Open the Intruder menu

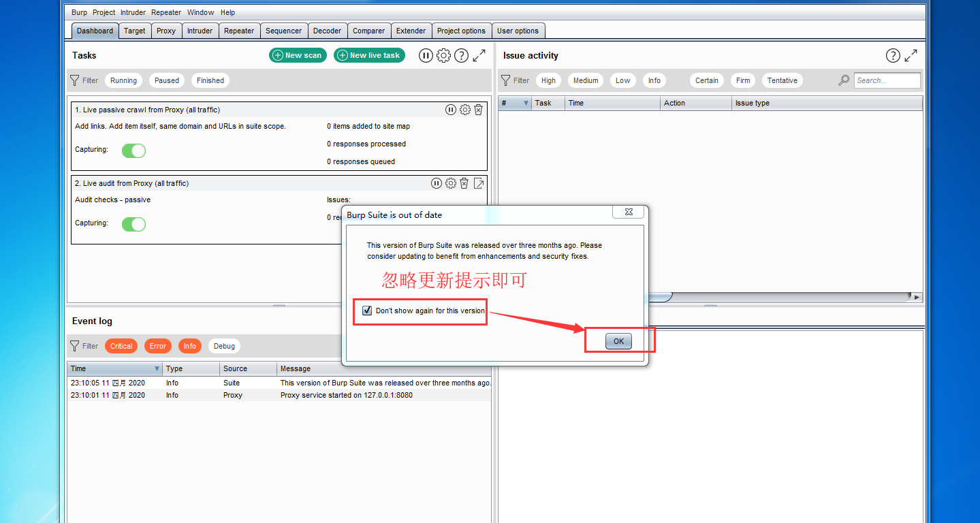tap(133, 12)
